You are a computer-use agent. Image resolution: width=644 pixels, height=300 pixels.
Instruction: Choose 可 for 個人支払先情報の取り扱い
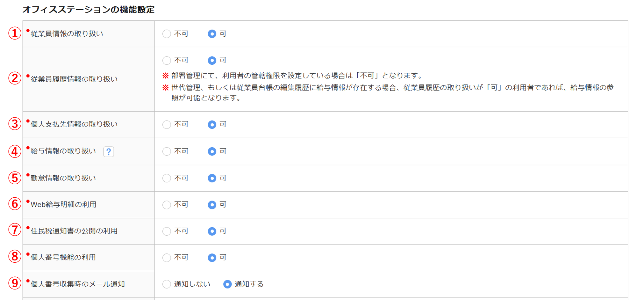pos(212,125)
